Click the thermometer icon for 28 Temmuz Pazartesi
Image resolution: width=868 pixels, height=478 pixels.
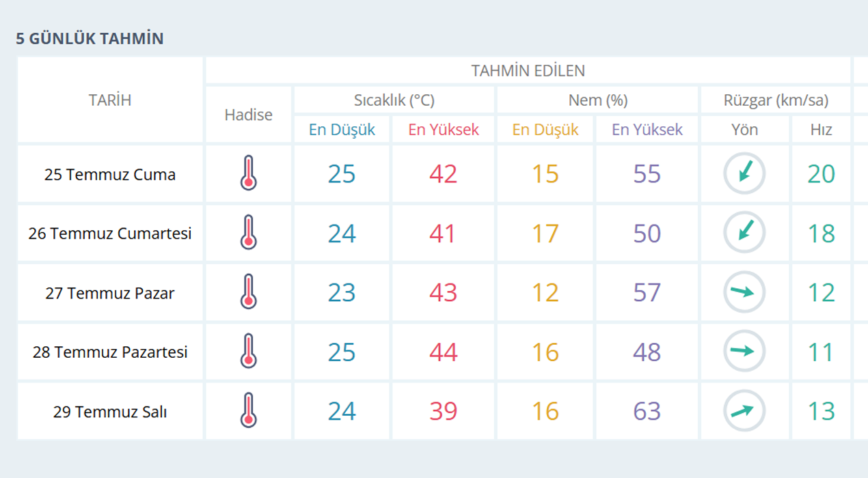click(248, 352)
